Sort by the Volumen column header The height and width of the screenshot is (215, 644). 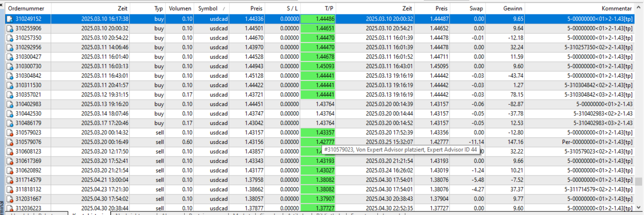click(180, 9)
